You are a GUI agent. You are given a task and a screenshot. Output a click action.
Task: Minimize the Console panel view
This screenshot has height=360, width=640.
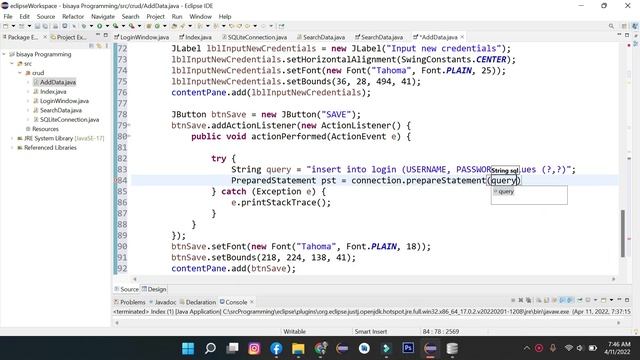tap(619, 300)
